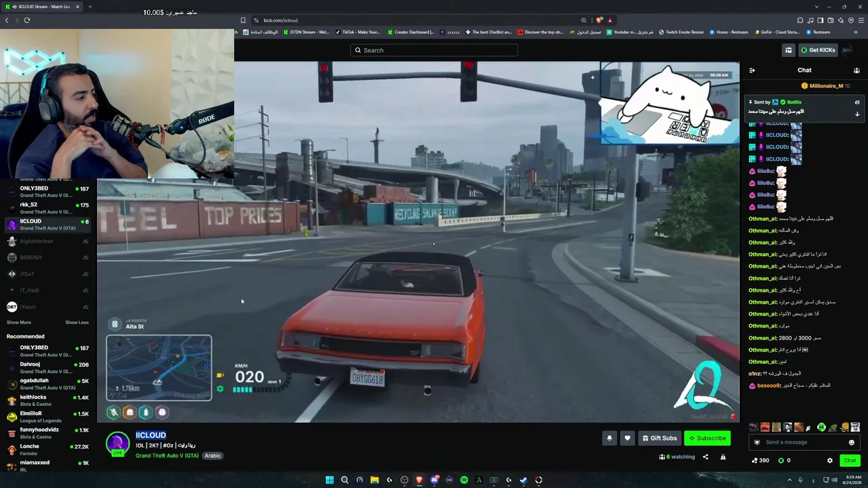The height and width of the screenshot is (488, 868).
Task: Open ElmilloR League of Legends channel
Action: [47, 417]
